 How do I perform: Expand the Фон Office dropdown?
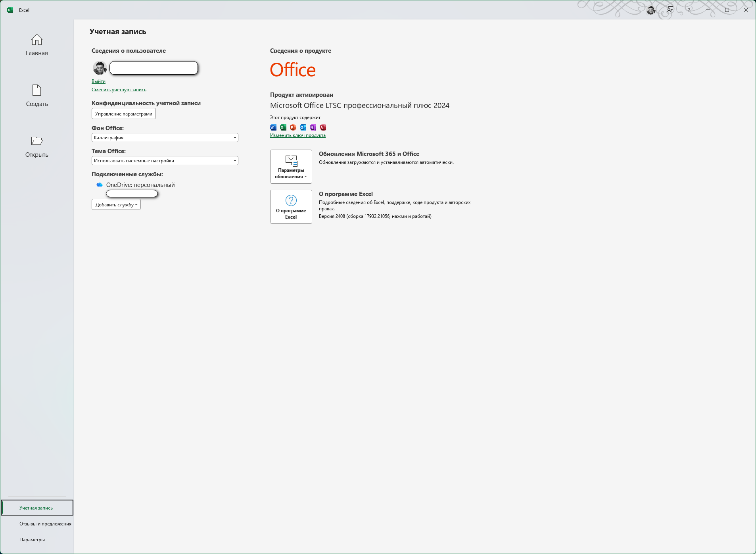(165, 138)
